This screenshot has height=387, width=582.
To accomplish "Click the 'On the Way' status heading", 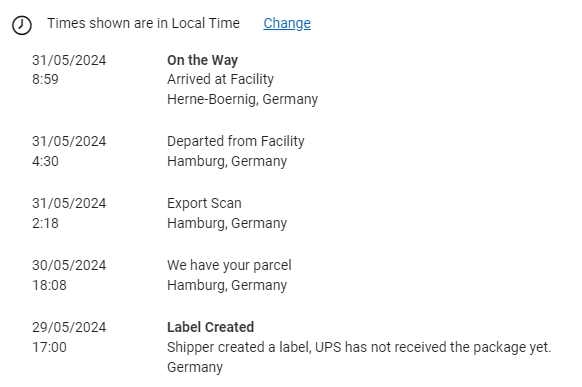I will 202,60.
